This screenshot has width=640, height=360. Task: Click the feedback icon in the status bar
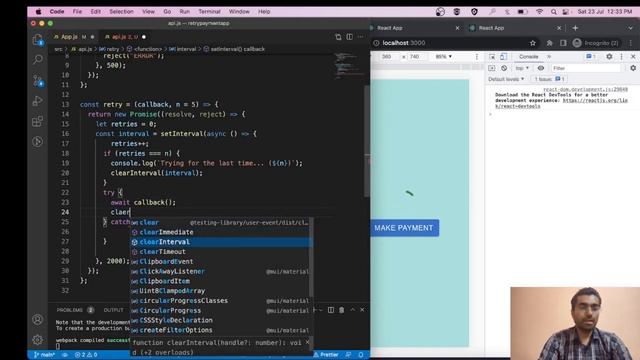coord(348,355)
